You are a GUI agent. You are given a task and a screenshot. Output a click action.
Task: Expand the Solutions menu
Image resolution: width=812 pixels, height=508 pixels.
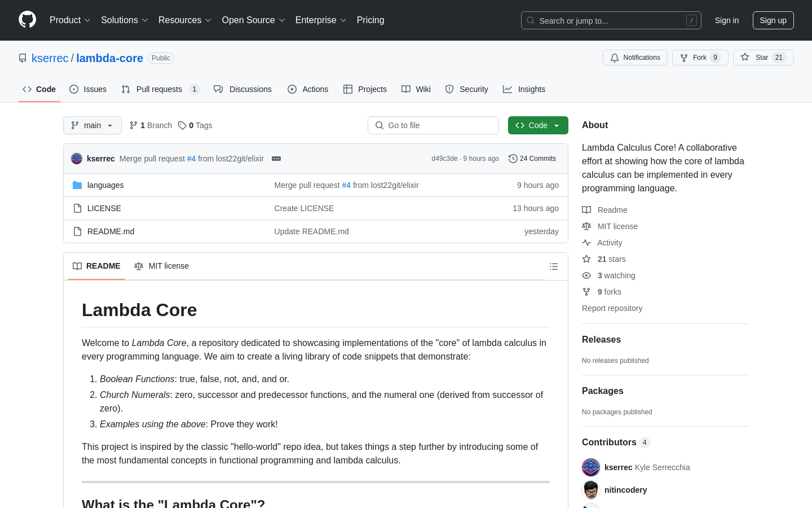tap(125, 20)
